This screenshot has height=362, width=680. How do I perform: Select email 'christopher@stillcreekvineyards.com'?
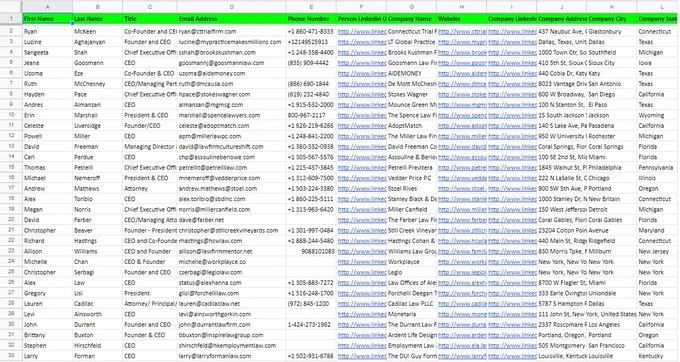coord(232,230)
